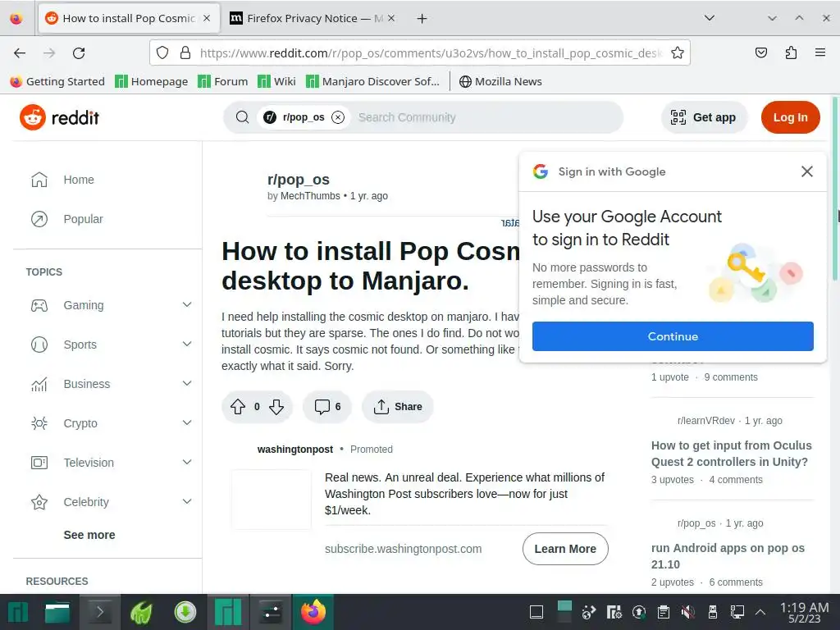
Task: Show site info via the padlock icon
Action: pos(185,52)
